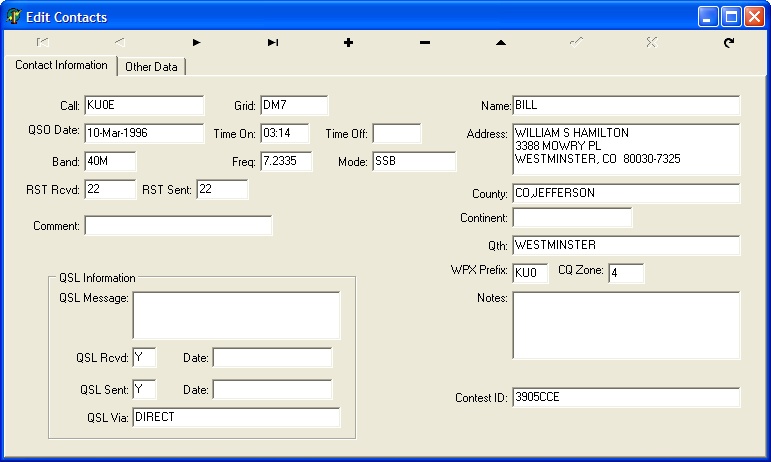This screenshot has width=771, height=462.
Task: Click the empty Time Off field
Action: click(x=396, y=133)
